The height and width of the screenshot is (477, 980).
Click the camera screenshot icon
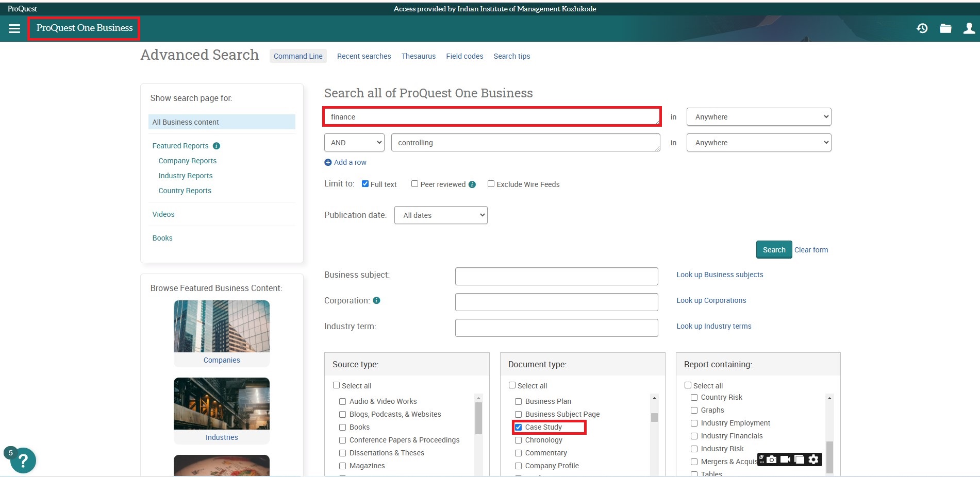771,459
